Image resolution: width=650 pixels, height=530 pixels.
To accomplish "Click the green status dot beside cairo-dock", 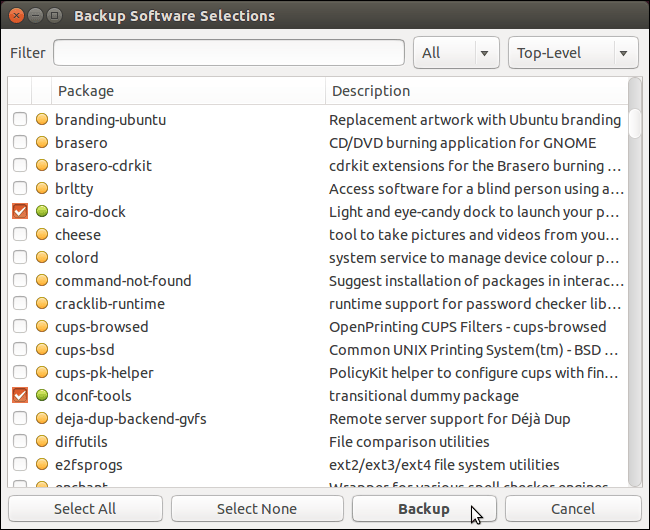I will 42,212.
